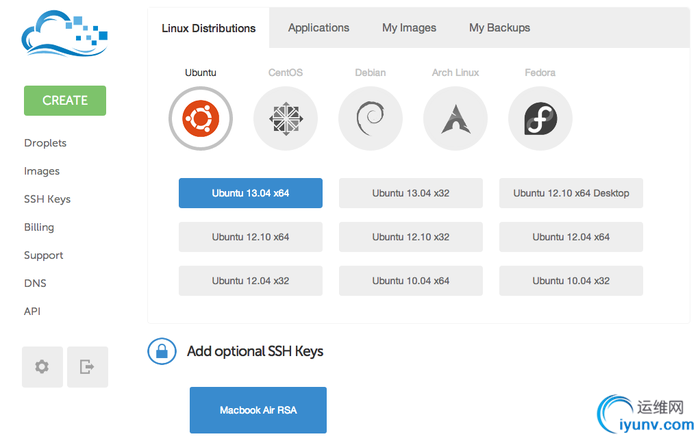
Task: Click the CentOS label text
Action: 286,72
